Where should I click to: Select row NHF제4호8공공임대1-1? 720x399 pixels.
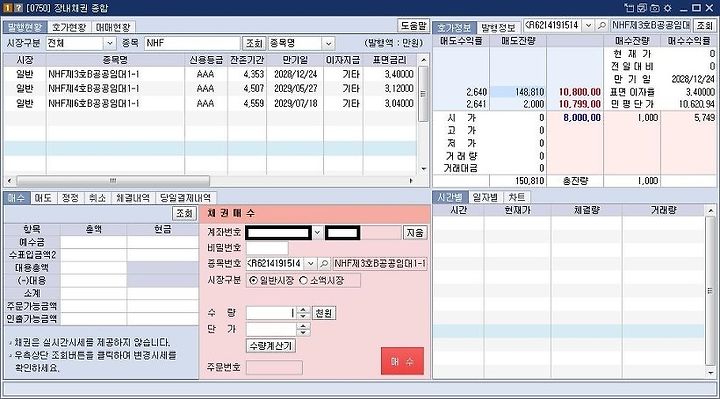(210, 88)
